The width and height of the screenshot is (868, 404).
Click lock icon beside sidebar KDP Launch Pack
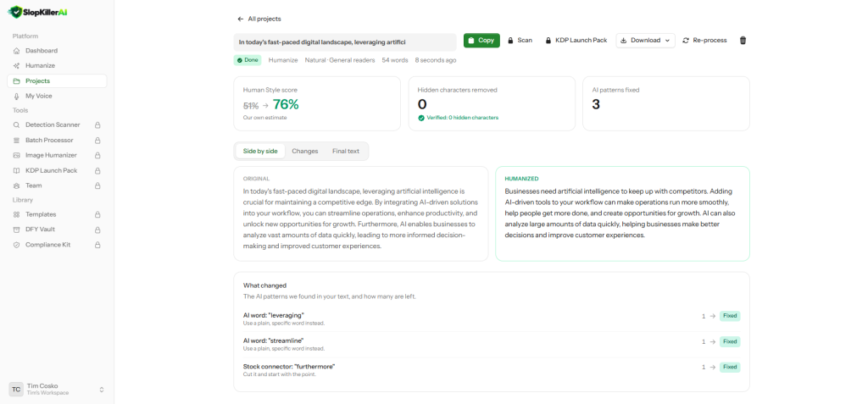point(97,170)
